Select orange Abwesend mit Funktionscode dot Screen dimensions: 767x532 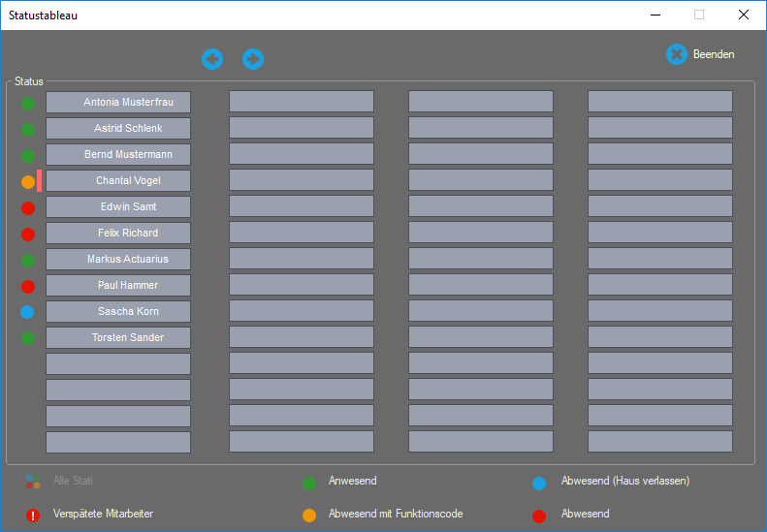pyautogui.click(x=309, y=516)
